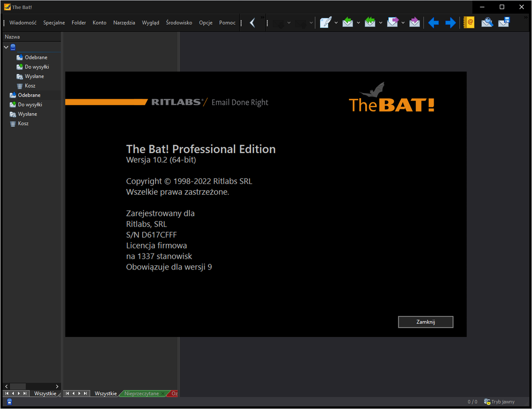Image resolution: width=532 pixels, height=409 pixels.
Task: Click the dimmed send-mail toolbar icon
Action: coord(301,24)
